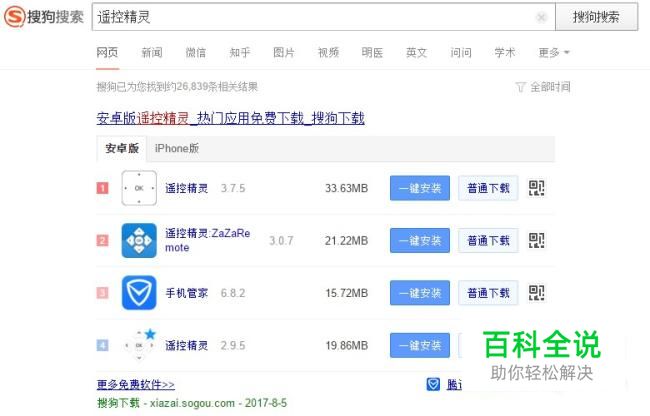Click the 19.86MB size text
Viewport: 650px width, 416px height.
[347, 345]
